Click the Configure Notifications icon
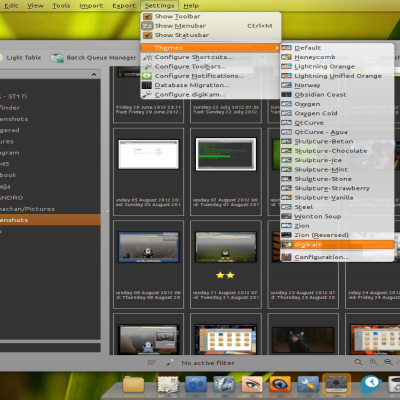 [147, 76]
